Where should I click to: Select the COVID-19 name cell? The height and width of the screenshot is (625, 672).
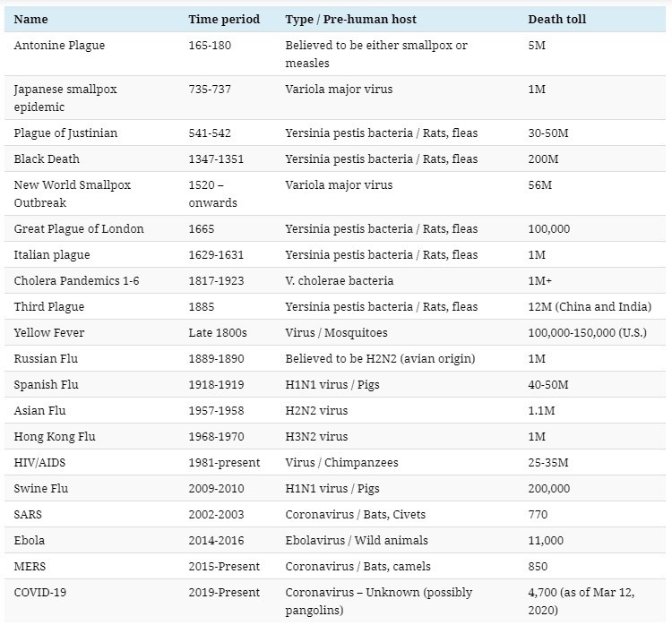(x=41, y=592)
